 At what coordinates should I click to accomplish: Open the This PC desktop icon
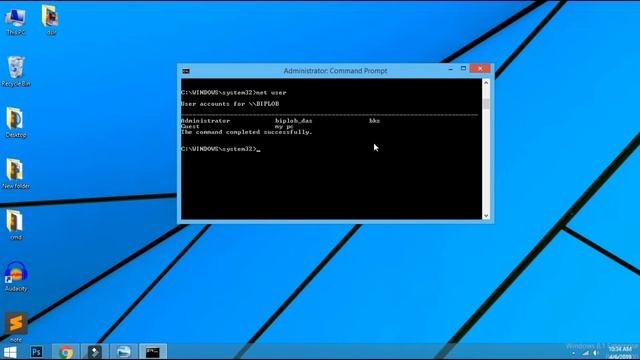pyautogui.click(x=16, y=21)
